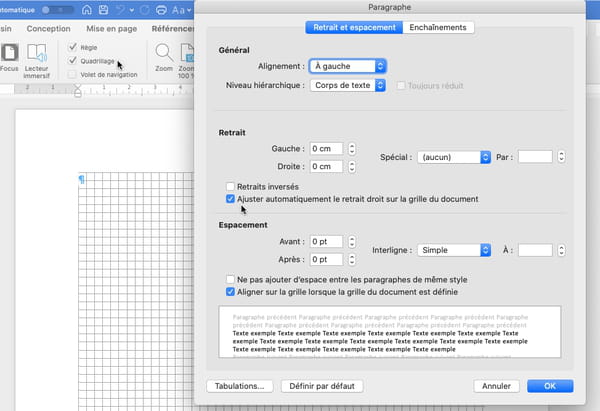600x411 pixels.
Task: Open the Alignement dropdown
Action: [347, 66]
